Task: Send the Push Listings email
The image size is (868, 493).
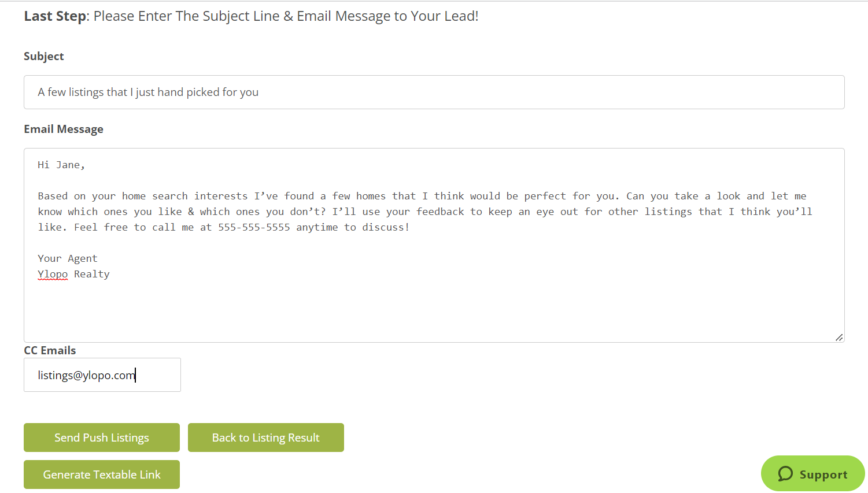Action: (102, 438)
